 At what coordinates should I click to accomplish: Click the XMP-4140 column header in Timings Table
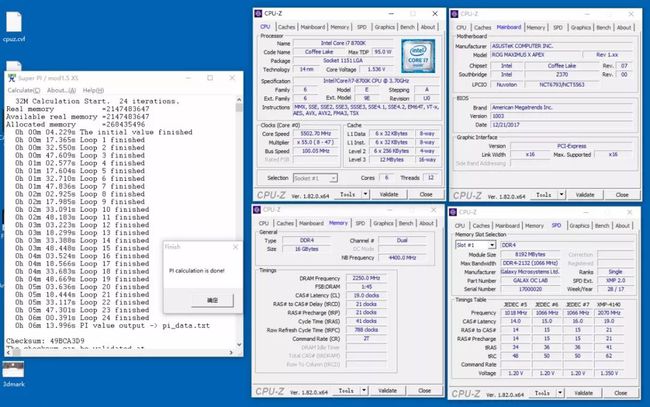[x=609, y=304]
